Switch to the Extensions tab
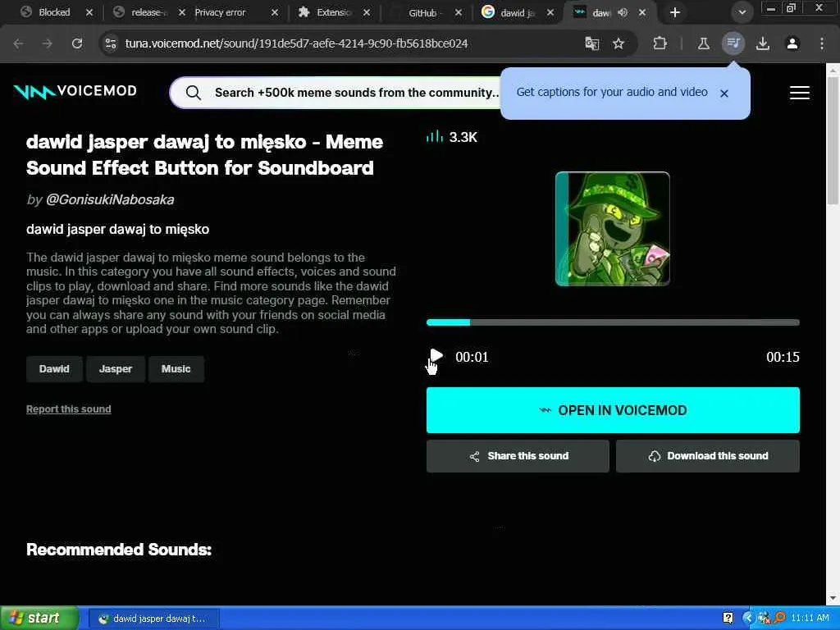 click(326, 12)
